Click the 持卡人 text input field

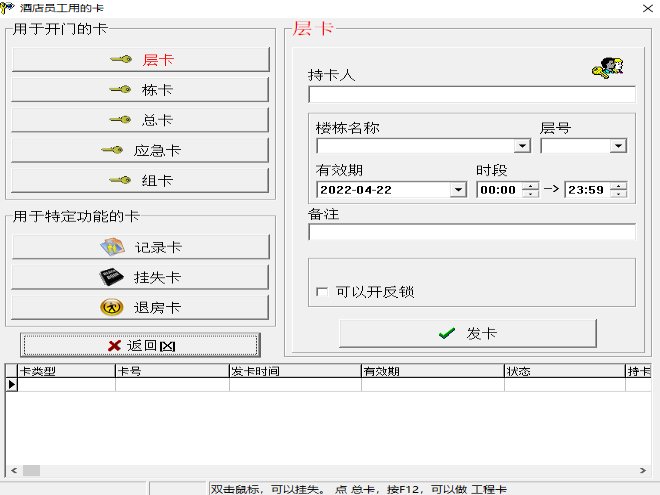pos(471,95)
